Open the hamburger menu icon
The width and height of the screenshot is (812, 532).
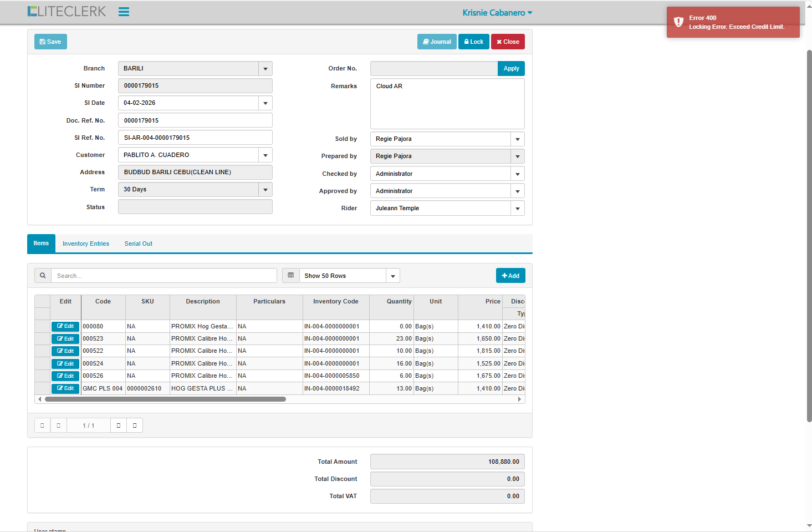(x=124, y=12)
